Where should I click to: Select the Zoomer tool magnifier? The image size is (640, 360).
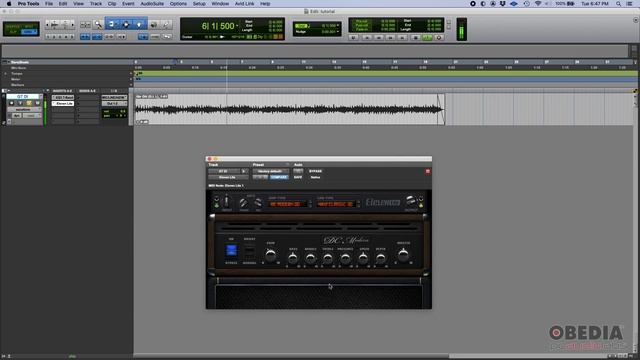(x=98, y=24)
